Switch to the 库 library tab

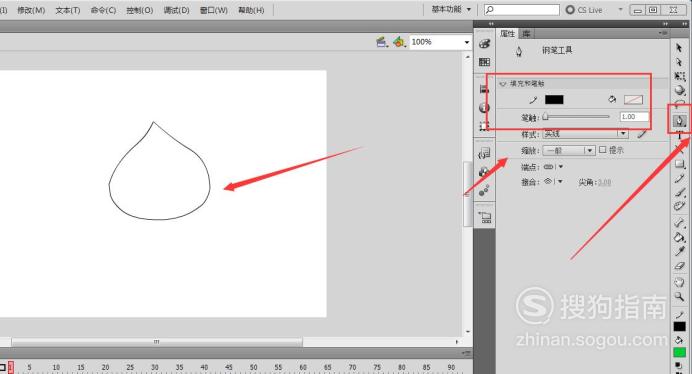526,34
